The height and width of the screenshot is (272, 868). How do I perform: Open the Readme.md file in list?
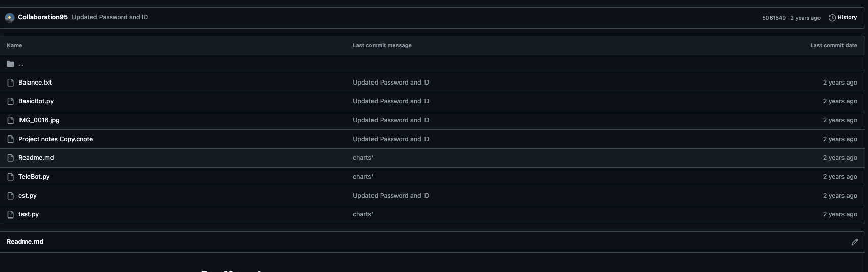coord(36,158)
